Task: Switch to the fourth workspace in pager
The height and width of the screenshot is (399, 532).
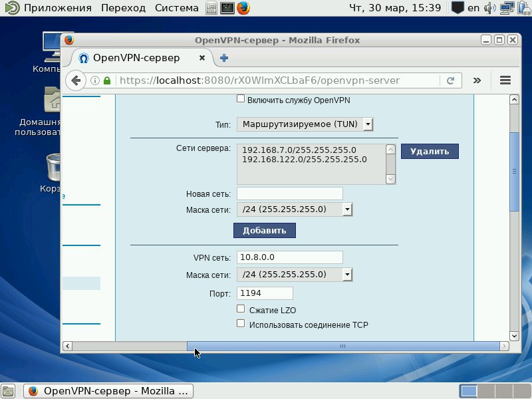Action: click(522, 391)
